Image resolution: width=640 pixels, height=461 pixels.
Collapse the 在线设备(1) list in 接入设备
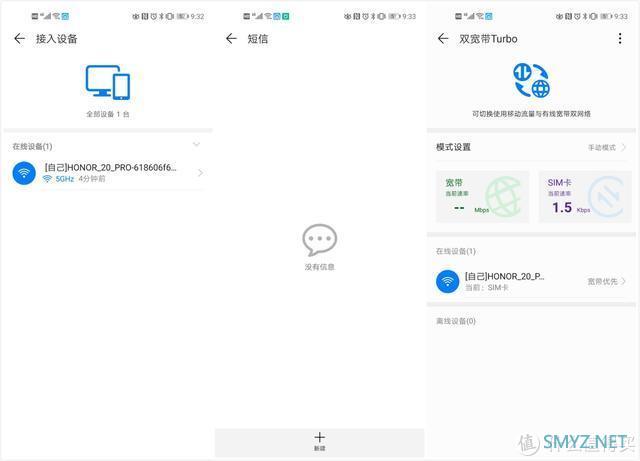point(196,145)
